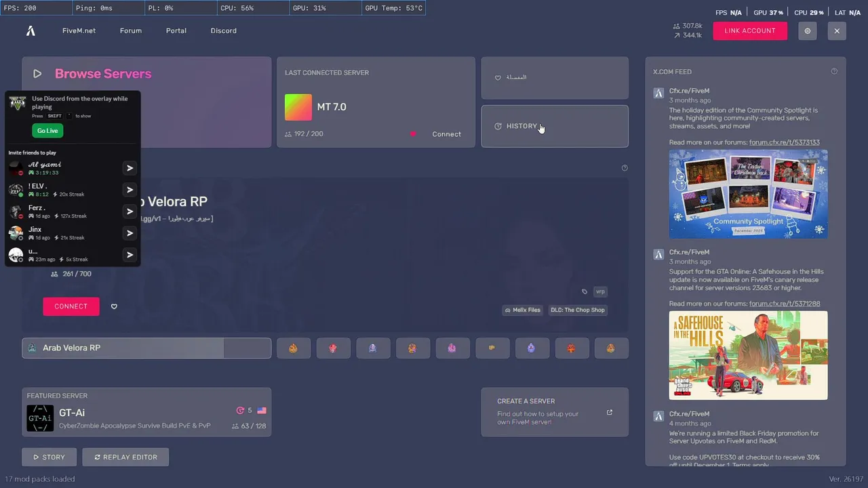Open CREATE A SERVER card
Viewport: 868px width, 488px height.
point(555,412)
